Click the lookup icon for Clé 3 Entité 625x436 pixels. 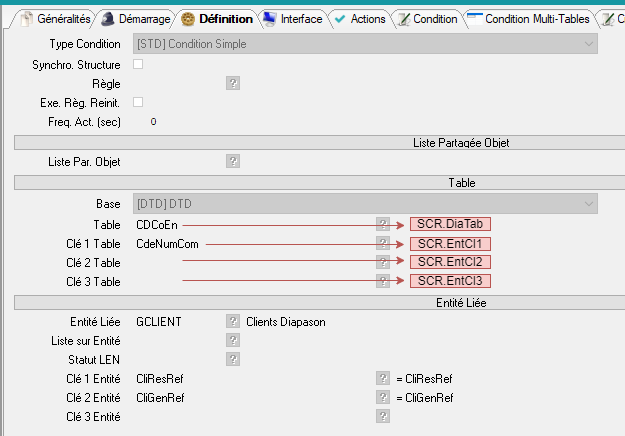pyautogui.click(x=383, y=416)
